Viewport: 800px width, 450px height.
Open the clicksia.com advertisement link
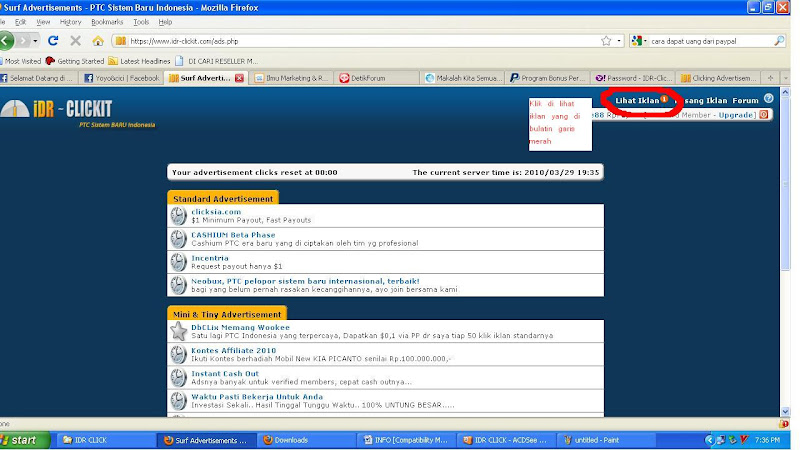[x=216, y=212]
